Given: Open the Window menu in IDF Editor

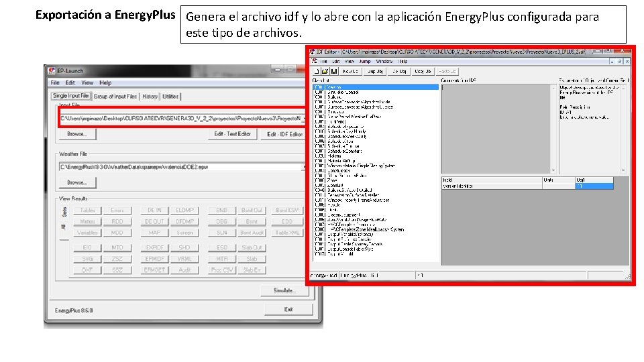Looking at the screenshot, I should coord(384,61).
